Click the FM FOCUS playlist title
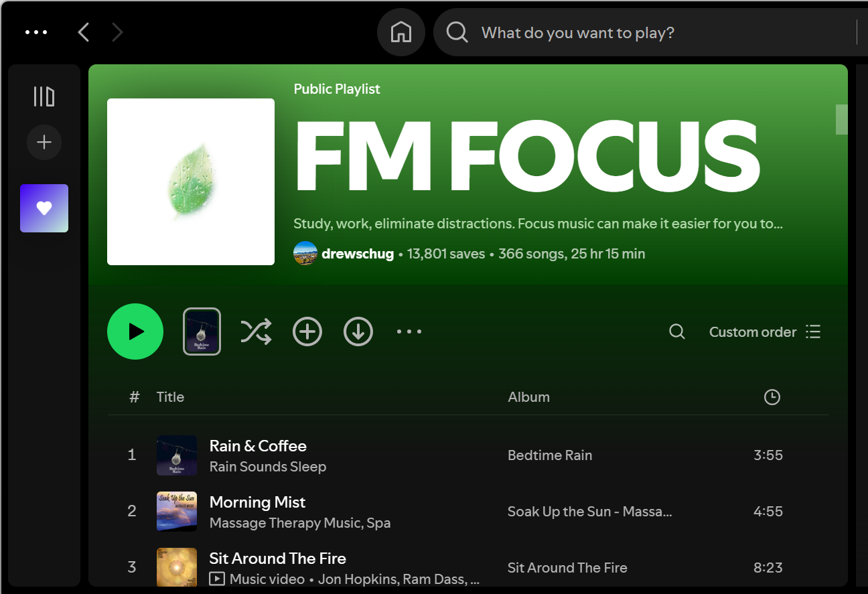 click(x=527, y=155)
